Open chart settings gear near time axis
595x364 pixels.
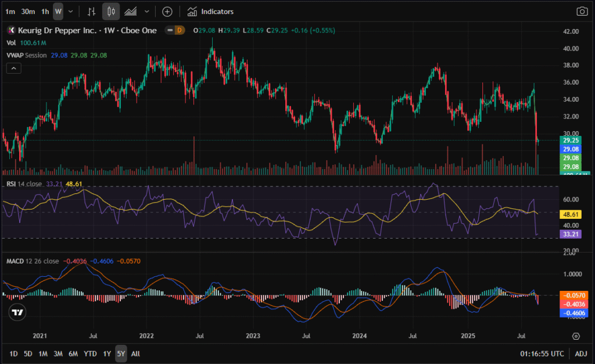[x=576, y=336]
